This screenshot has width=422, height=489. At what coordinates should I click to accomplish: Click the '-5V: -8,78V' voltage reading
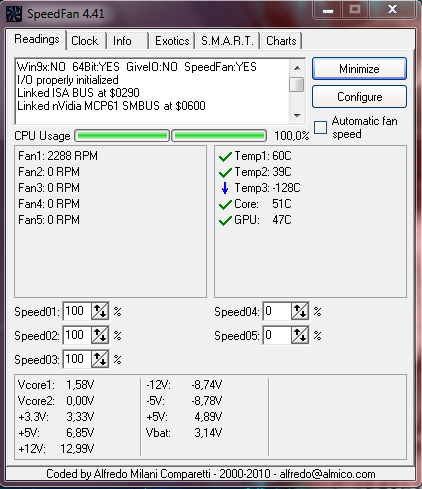tap(184, 401)
